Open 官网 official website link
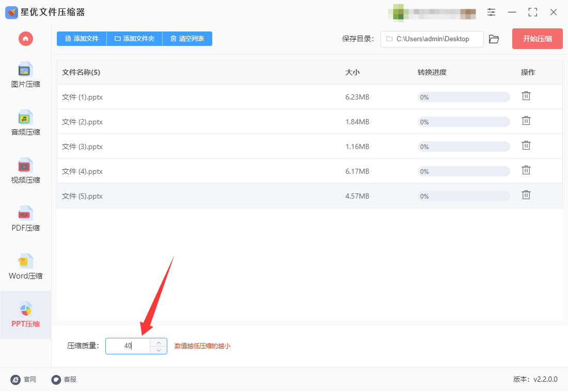The height and width of the screenshot is (392, 568). pos(24,379)
